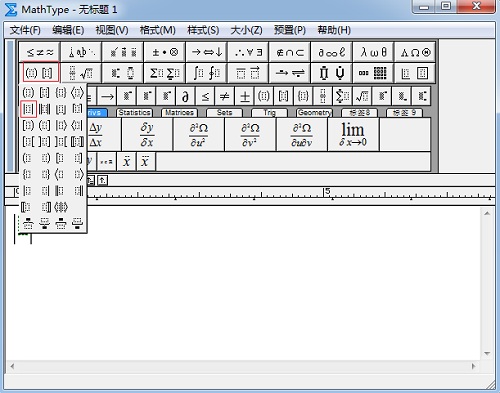Insert the ∂²Ω/∂u∂v expression
The image size is (500, 393).
pos(302,134)
